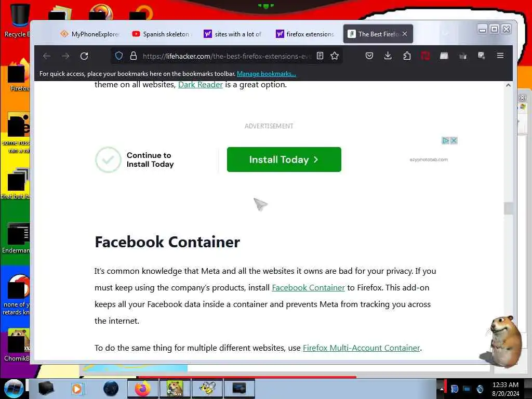Show hidden system tray icons

coord(442,389)
